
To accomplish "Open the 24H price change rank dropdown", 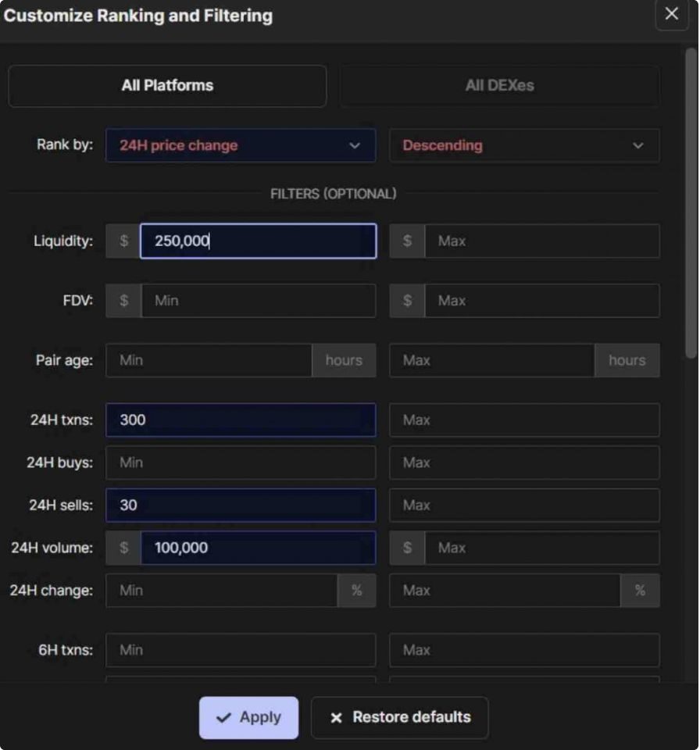I will [x=240, y=145].
